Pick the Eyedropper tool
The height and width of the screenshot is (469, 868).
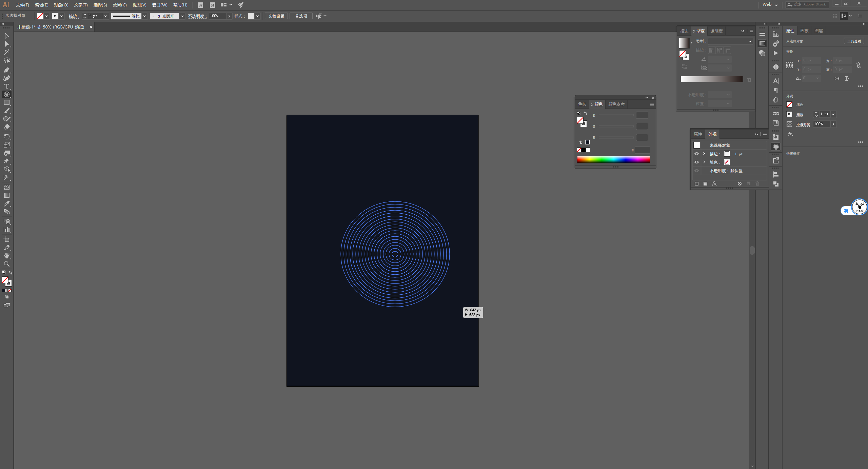point(6,203)
